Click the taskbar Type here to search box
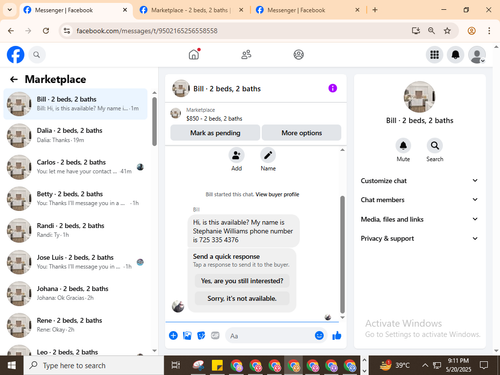The image size is (500, 375). point(94,365)
